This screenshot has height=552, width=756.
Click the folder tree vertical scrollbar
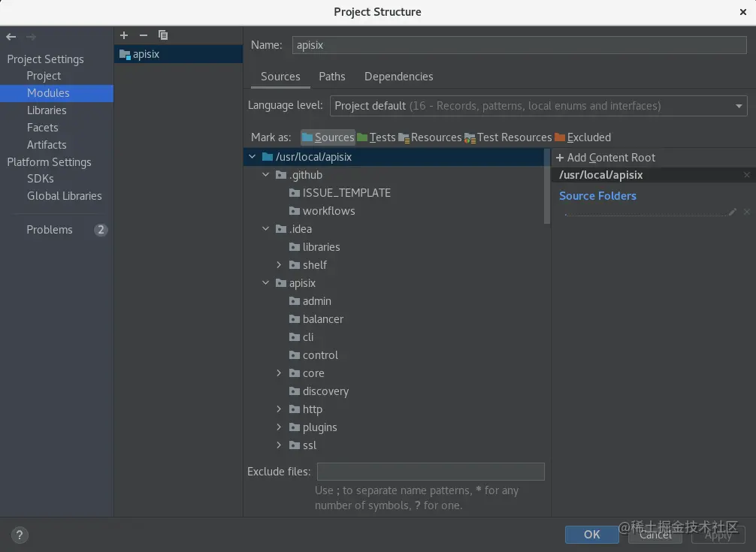(547, 186)
